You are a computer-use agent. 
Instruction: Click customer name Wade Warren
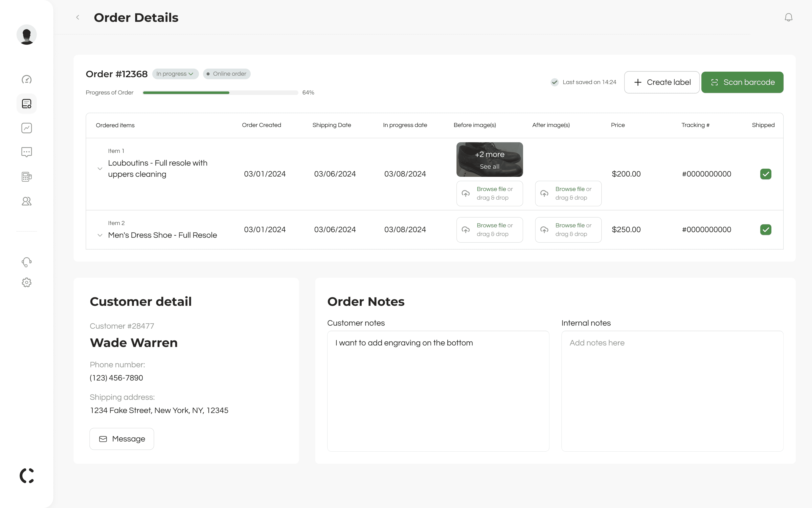point(134,343)
